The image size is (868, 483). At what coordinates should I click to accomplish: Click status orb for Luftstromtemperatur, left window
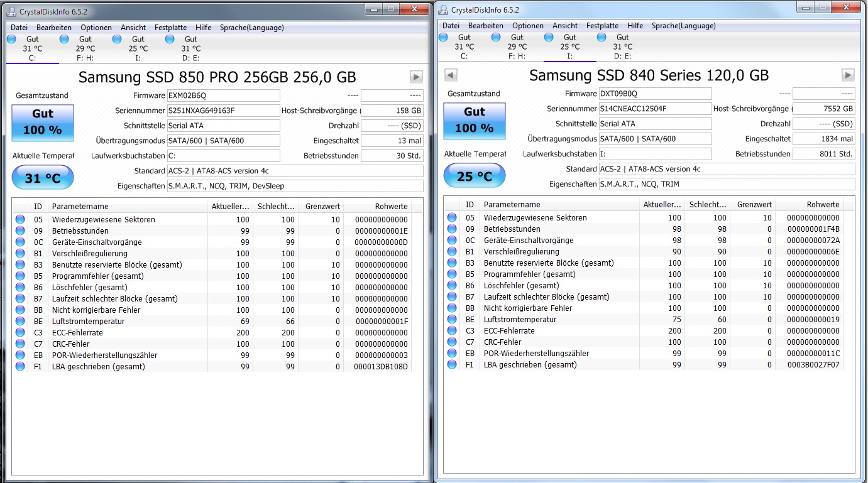pos(20,322)
